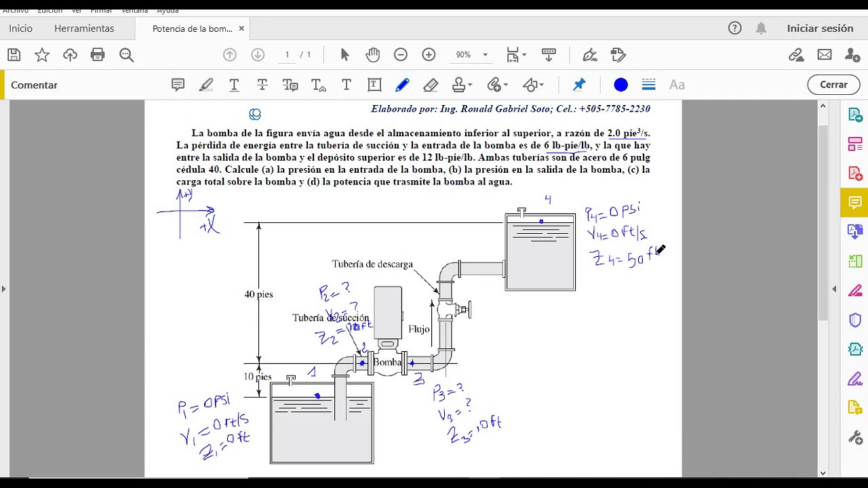Open the find text magnifier
Image resolution: width=868 pixels, height=488 pixels.
(x=126, y=55)
